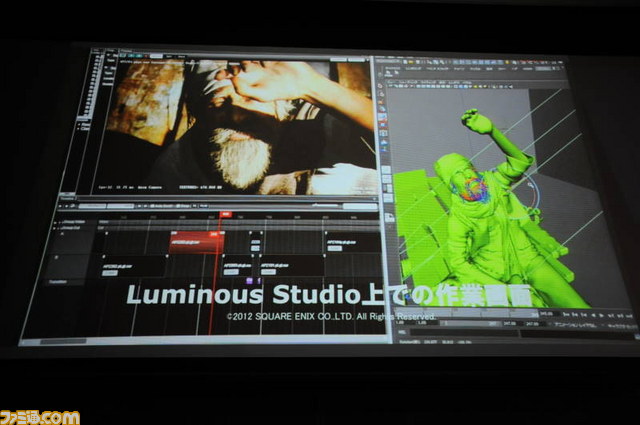Screen dimensions: 640x425
Task: Click the Maya time slider bar
Action: [466, 314]
